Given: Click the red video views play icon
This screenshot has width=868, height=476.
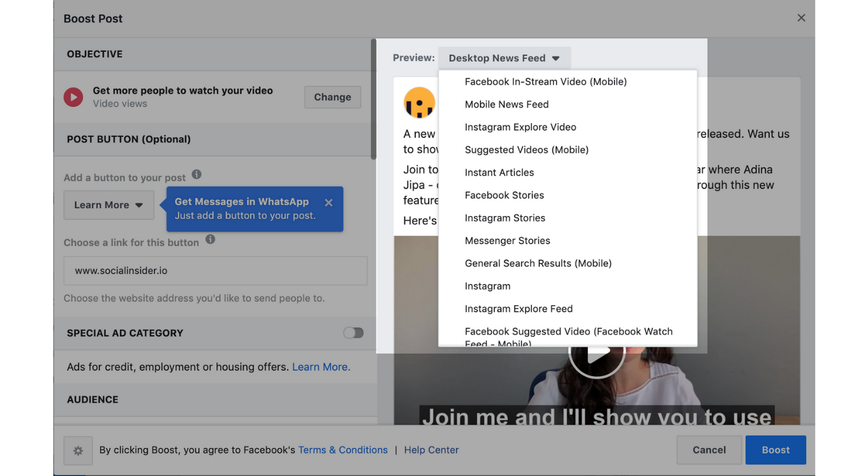Looking at the screenshot, I should (74, 97).
